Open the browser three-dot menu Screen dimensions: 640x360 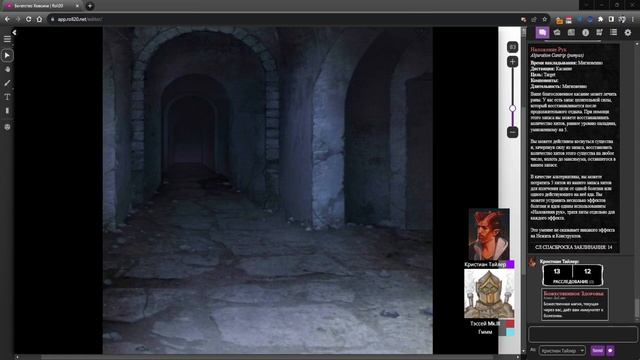point(633,19)
